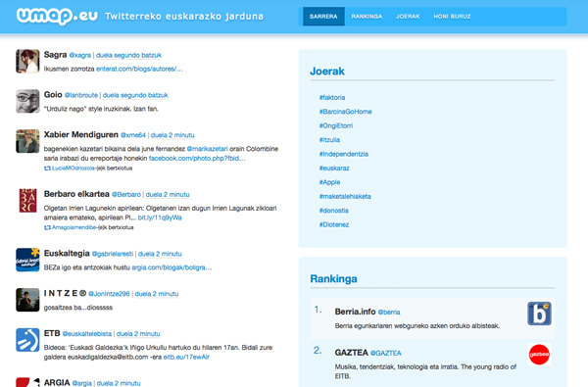
Task: Open the @JonIntze296 handle
Action: click(x=109, y=294)
